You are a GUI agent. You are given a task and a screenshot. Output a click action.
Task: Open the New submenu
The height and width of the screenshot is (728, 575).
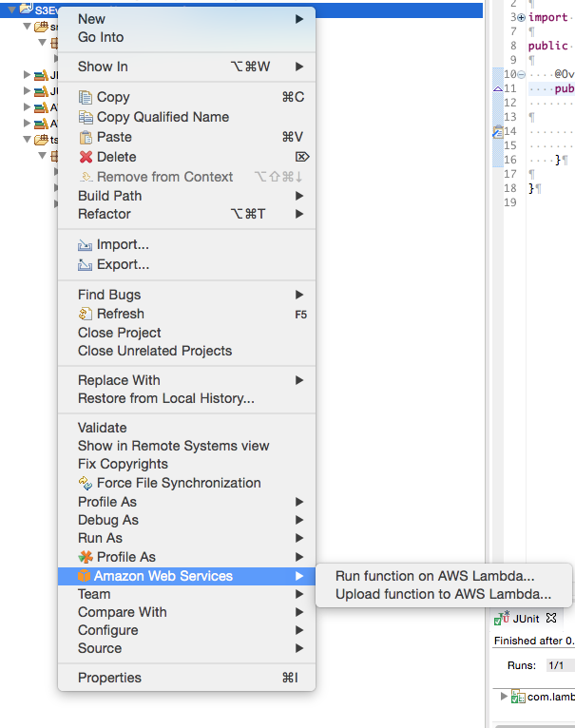coord(186,19)
